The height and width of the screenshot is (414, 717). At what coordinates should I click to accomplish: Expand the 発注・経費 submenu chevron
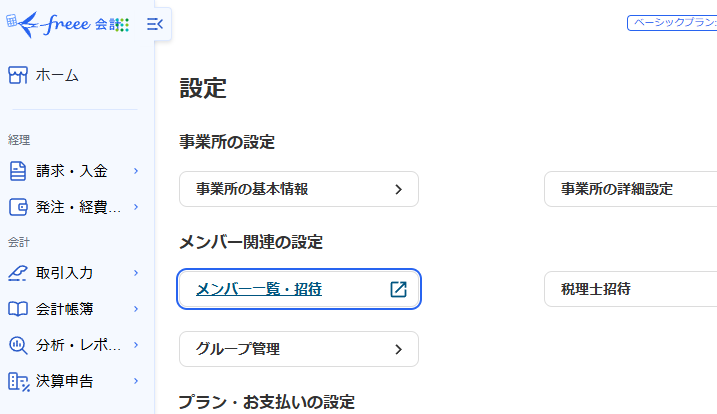coord(136,207)
